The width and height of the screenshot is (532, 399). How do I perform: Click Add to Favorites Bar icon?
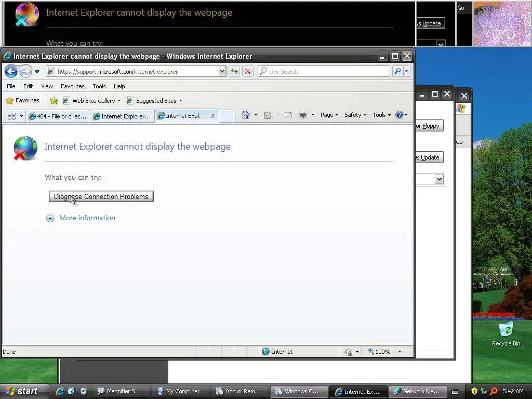click(x=54, y=100)
